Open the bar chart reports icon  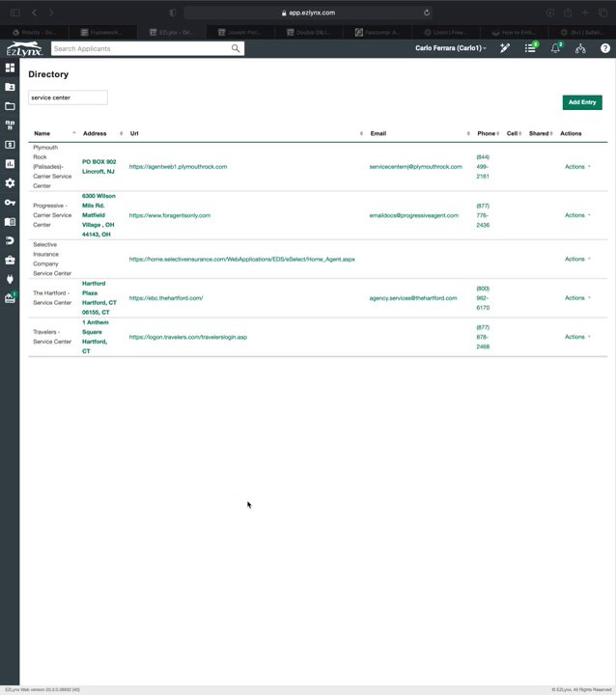coord(10,163)
